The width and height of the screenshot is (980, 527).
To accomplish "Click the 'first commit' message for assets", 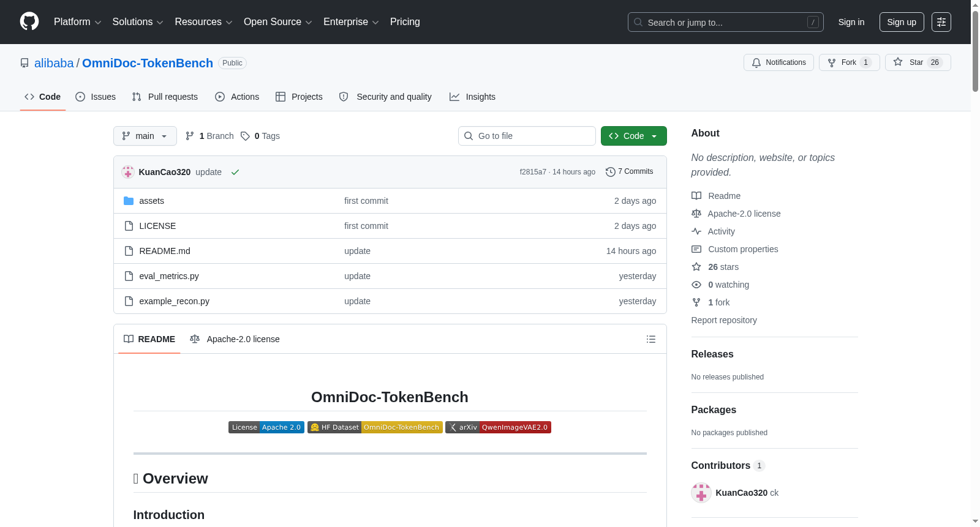I will [366, 201].
